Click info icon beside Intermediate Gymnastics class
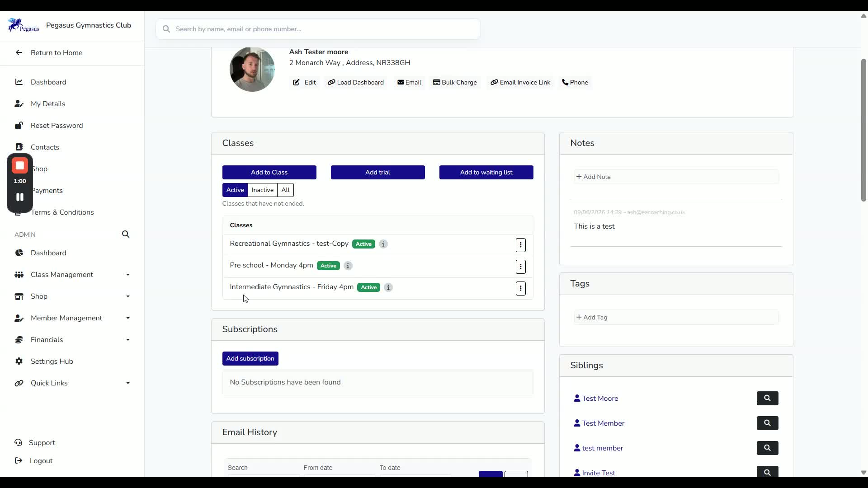This screenshot has width=868, height=488. [388, 287]
